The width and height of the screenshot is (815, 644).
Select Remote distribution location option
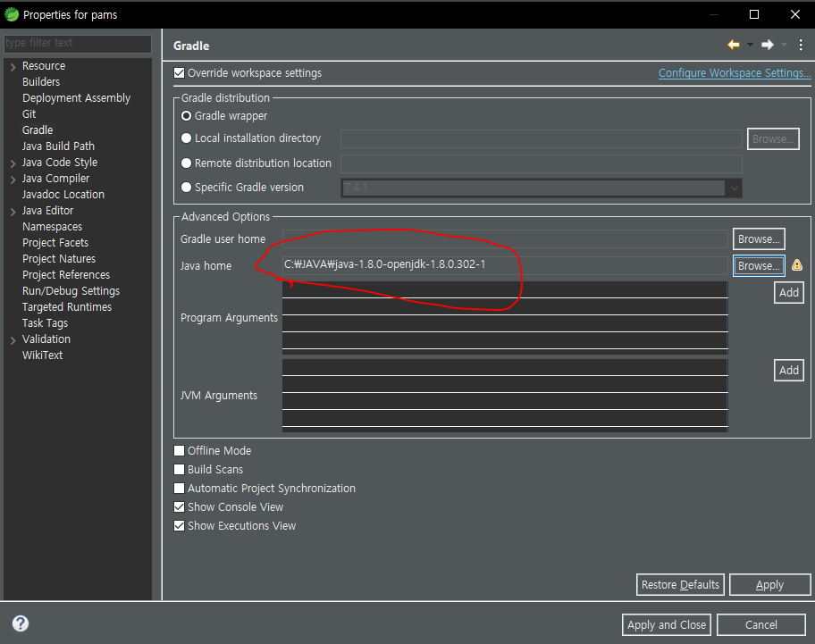coord(186,163)
